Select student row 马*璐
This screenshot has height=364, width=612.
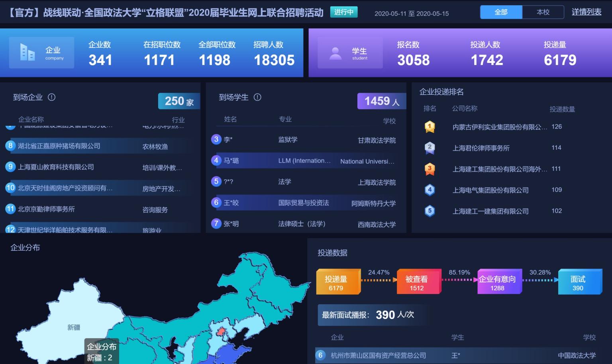tap(231, 161)
